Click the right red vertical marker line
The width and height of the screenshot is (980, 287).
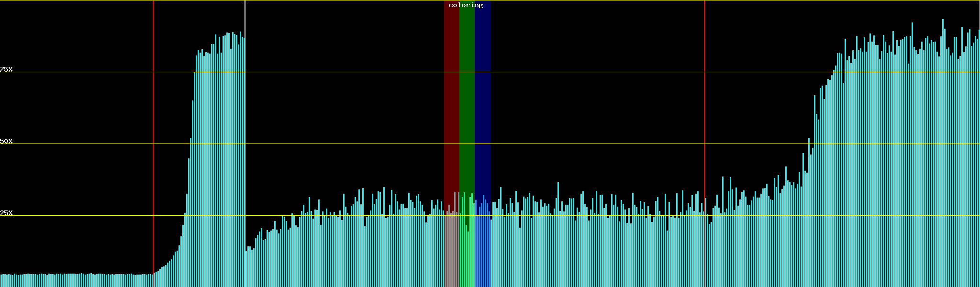tap(704, 120)
